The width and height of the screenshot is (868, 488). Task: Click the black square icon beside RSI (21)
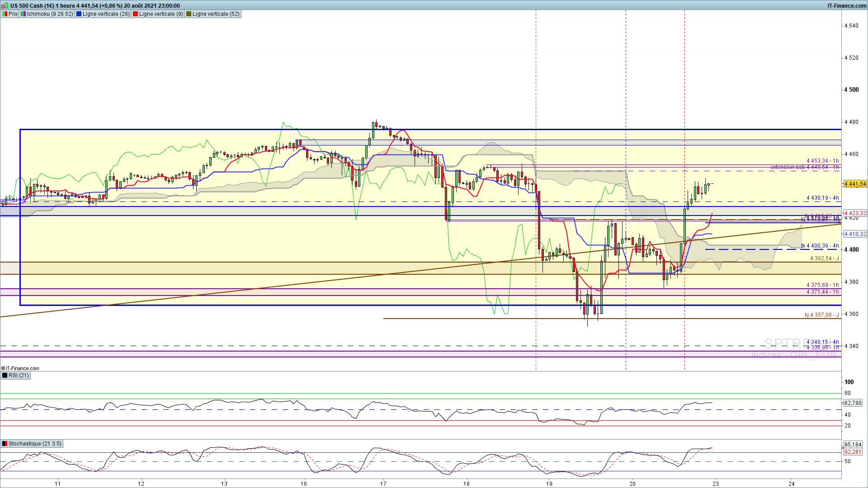click(x=5, y=375)
